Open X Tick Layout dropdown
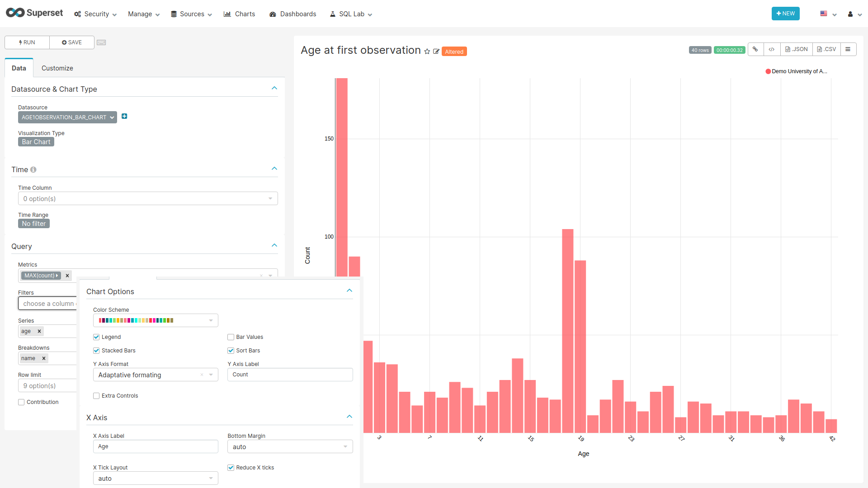Viewport: 868px width, 488px height. point(156,479)
